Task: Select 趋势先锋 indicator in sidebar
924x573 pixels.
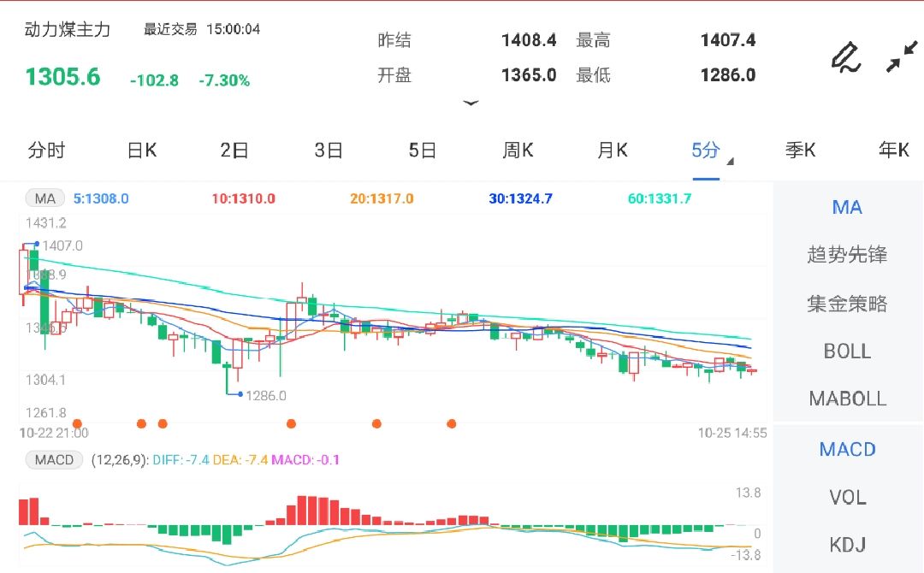Action: click(x=847, y=254)
